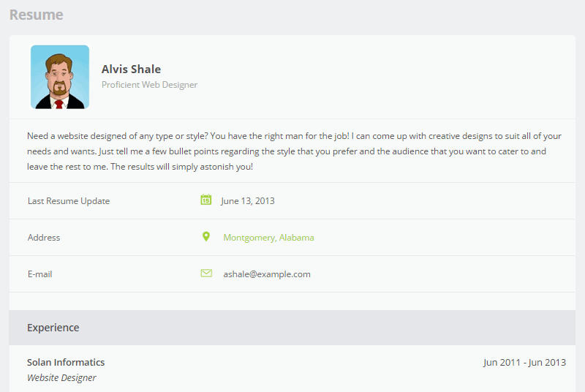Click Alvis Shale's cartoon avatar picture
The image size is (585, 392).
[60, 77]
